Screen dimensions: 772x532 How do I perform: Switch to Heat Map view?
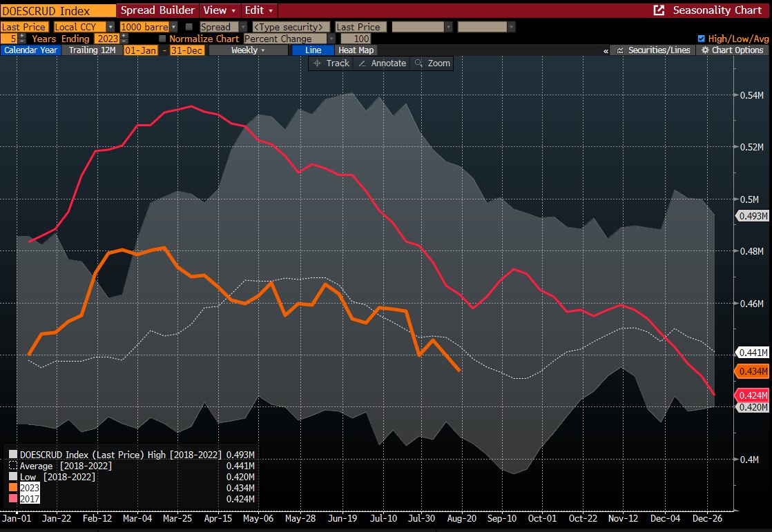[x=356, y=50]
